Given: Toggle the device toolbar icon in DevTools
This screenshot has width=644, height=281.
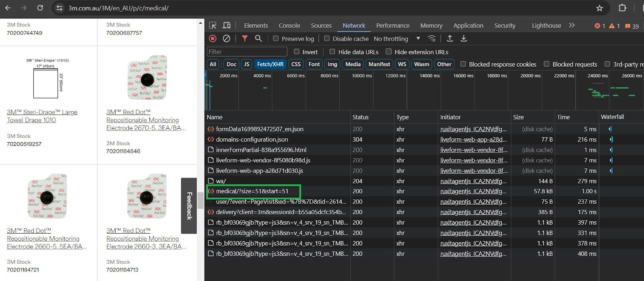Looking at the screenshot, I should coord(227,25).
